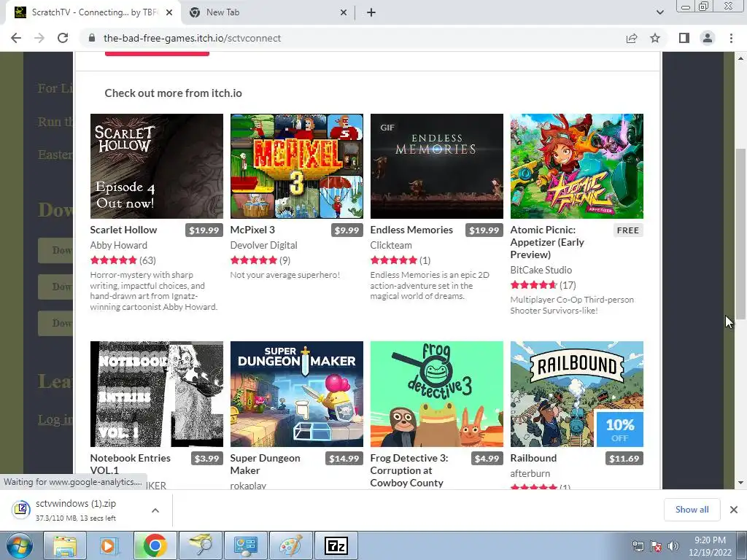Open the Railbound cover image

577,394
